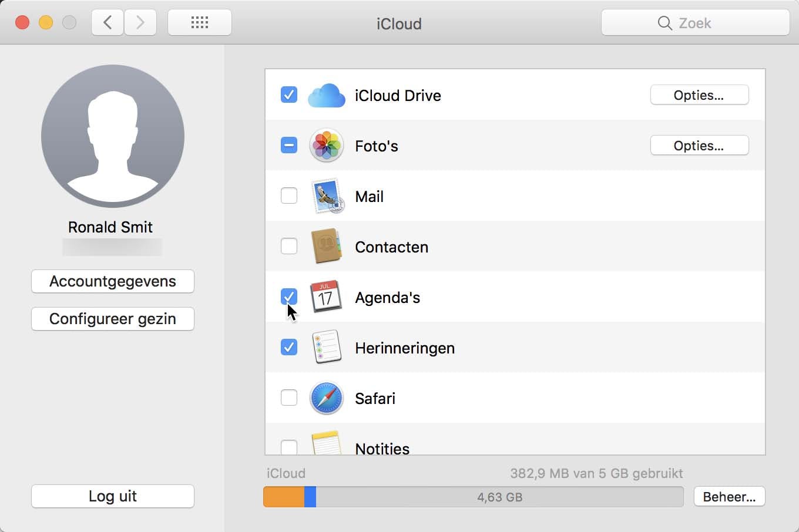Click the Ronald Smit name text
This screenshot has height=532, width=799.
[x=110, y=227]
